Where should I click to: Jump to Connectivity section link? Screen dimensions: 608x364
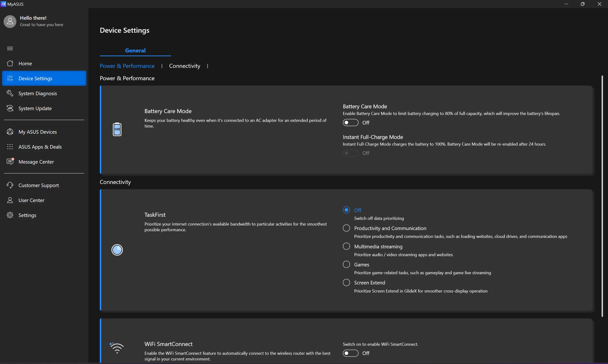185,66
